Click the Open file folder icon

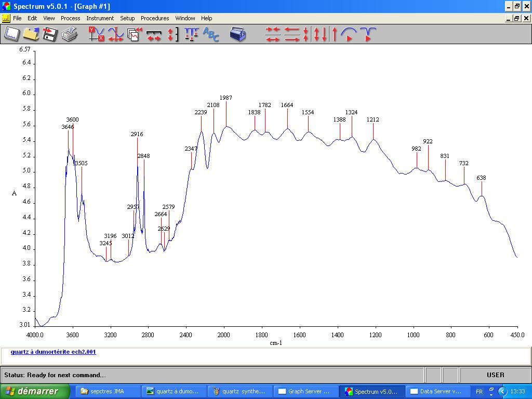[x=31, y=34]
